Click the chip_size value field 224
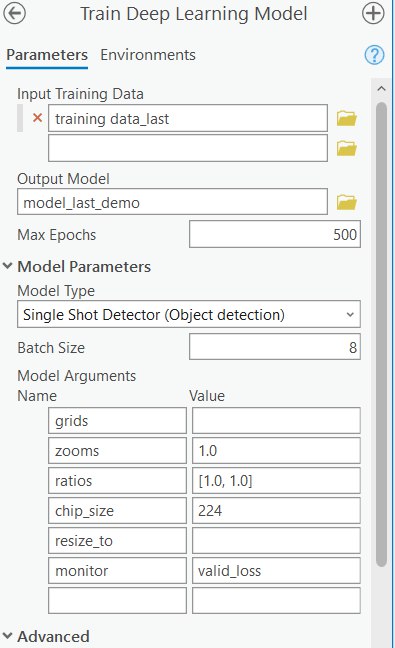This screenshot has width=395, height=648. 276,511
